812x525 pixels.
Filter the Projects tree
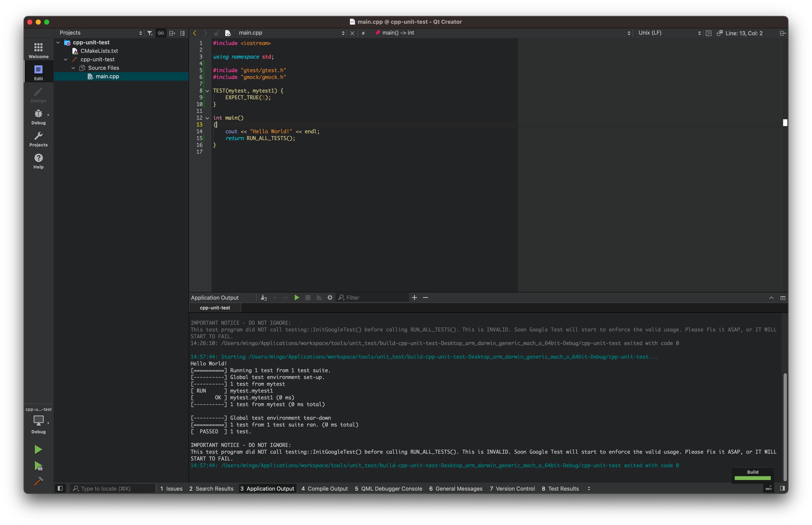click(x=150, y=33)
